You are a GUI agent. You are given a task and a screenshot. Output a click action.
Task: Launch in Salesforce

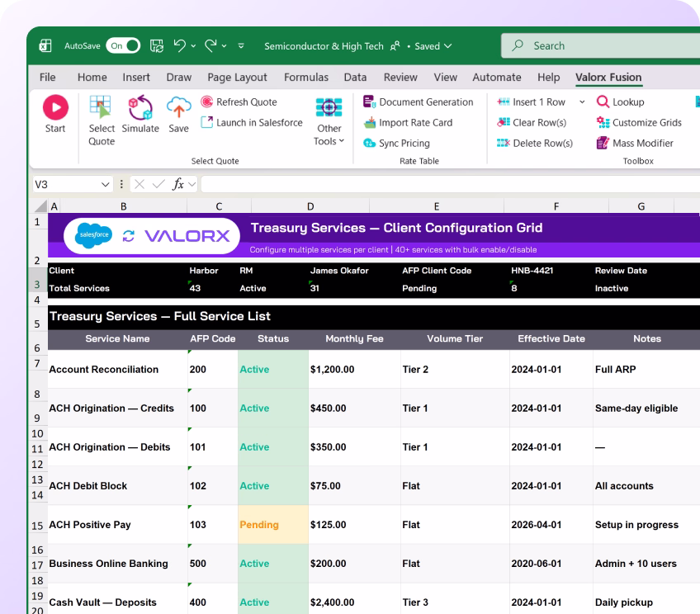tap(251, 122)
